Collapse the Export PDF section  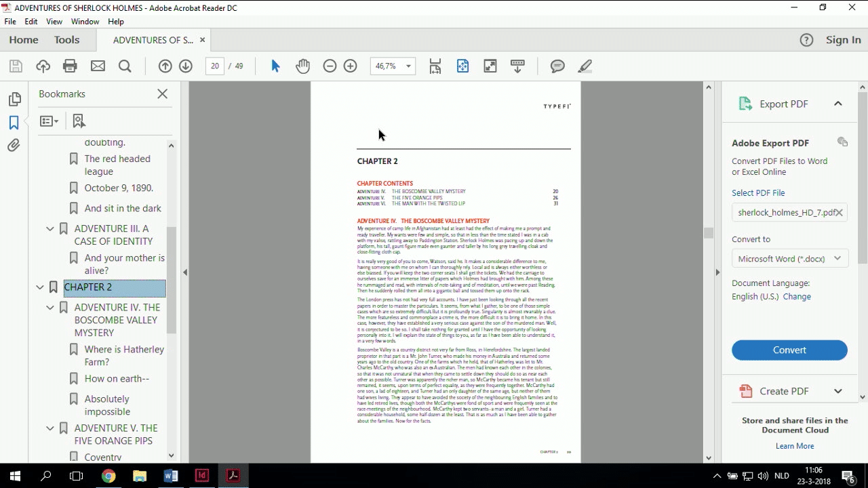click(838, 104)
